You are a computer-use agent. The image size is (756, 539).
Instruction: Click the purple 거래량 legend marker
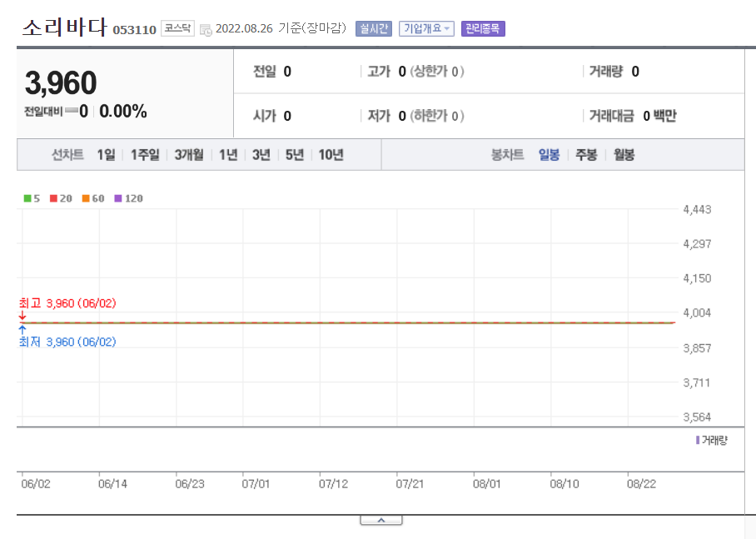698,440
